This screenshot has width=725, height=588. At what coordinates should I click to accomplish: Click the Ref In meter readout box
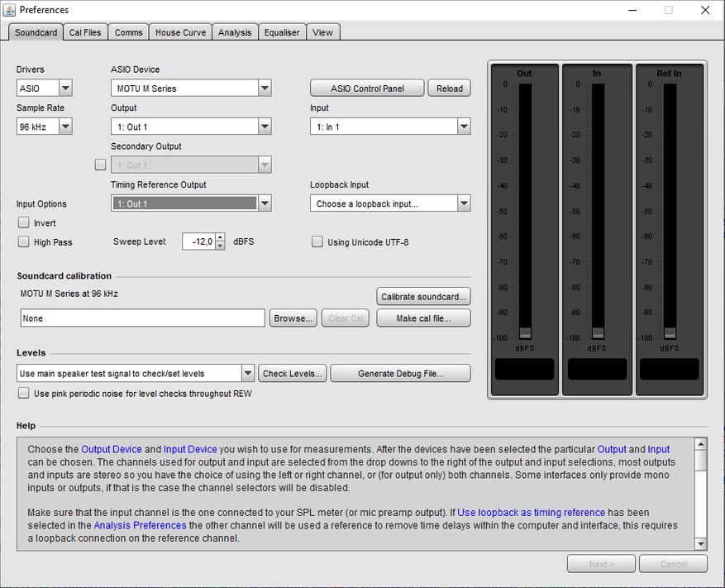click(x=669, y=369)
